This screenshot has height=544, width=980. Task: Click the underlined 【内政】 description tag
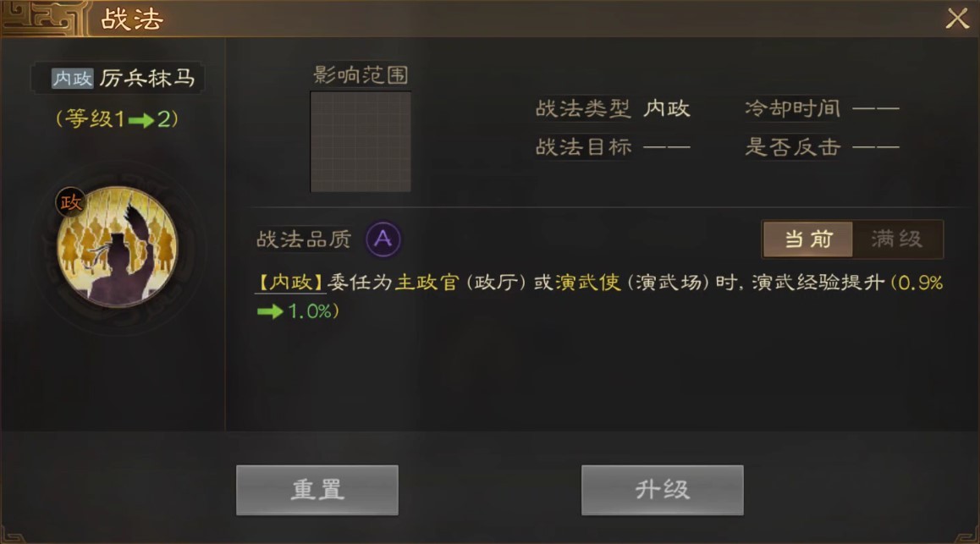[x=291, y=283]
